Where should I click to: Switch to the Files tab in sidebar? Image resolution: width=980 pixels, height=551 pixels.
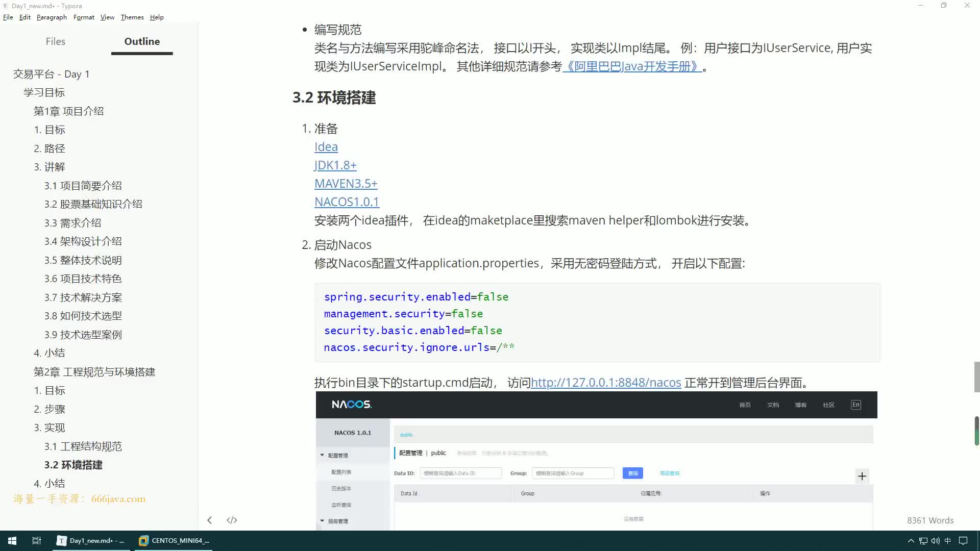point(56,41)
